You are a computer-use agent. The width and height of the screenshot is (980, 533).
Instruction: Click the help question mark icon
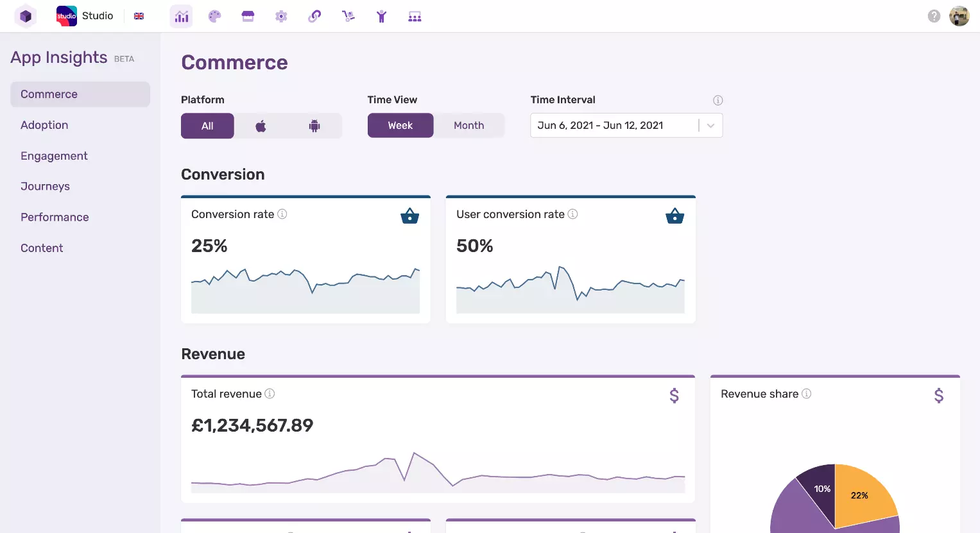click(x=934, y=15)
